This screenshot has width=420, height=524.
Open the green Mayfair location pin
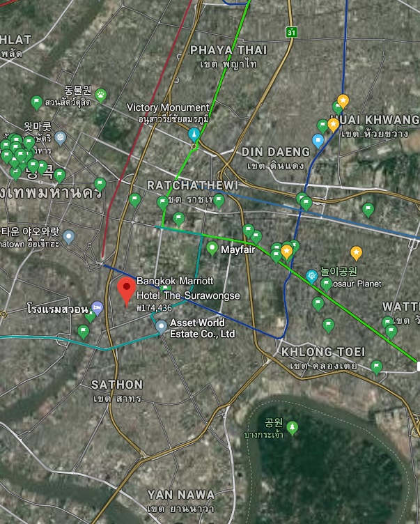tap(212, 249)
